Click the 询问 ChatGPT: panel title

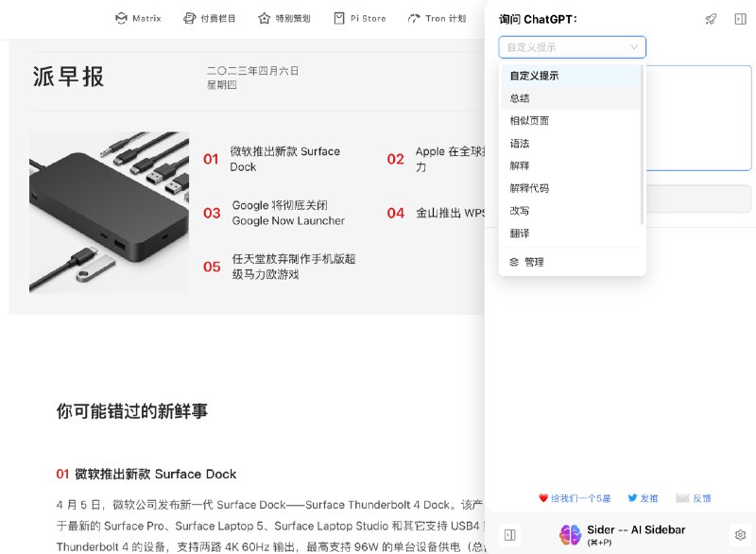pos(538,19)
